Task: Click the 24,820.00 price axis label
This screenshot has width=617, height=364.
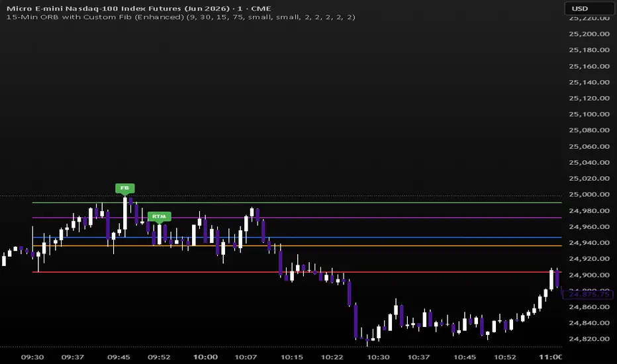Action: 589,339
